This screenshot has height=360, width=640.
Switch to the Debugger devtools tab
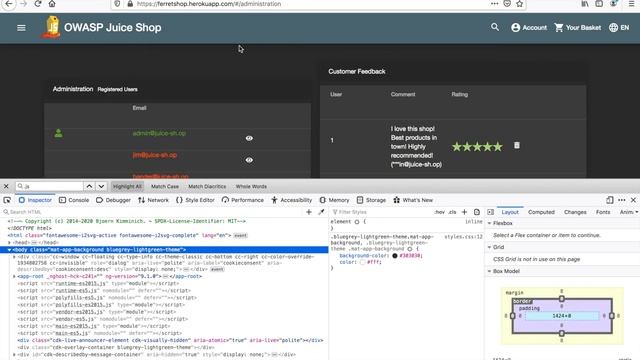pyautogui.click(x=113, y=200)
